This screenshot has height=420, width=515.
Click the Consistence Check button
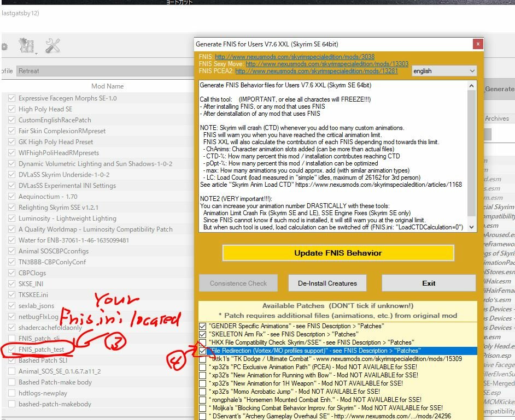click(x=238, y=283)
